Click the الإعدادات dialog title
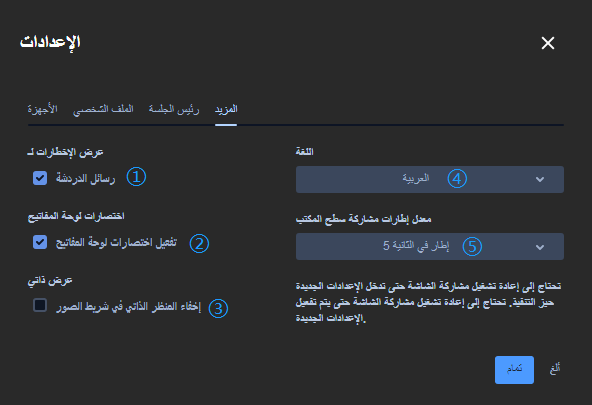592x405 pixels. click(x=50, y=42)
